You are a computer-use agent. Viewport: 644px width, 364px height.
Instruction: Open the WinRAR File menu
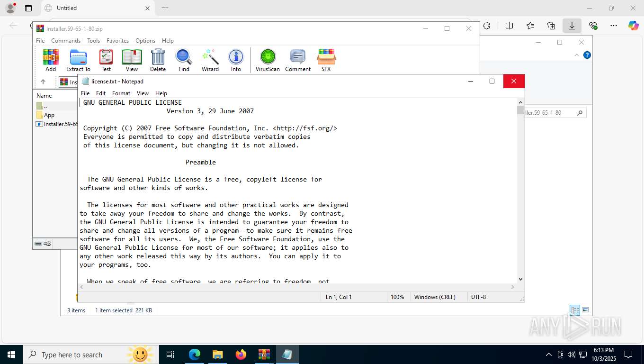(x=40, y=41)
